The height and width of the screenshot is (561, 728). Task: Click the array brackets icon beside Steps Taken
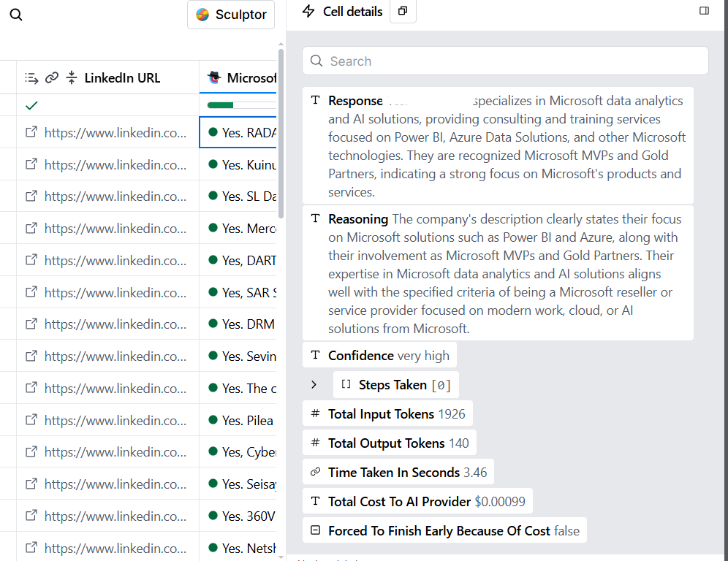[x=346, y=384]
